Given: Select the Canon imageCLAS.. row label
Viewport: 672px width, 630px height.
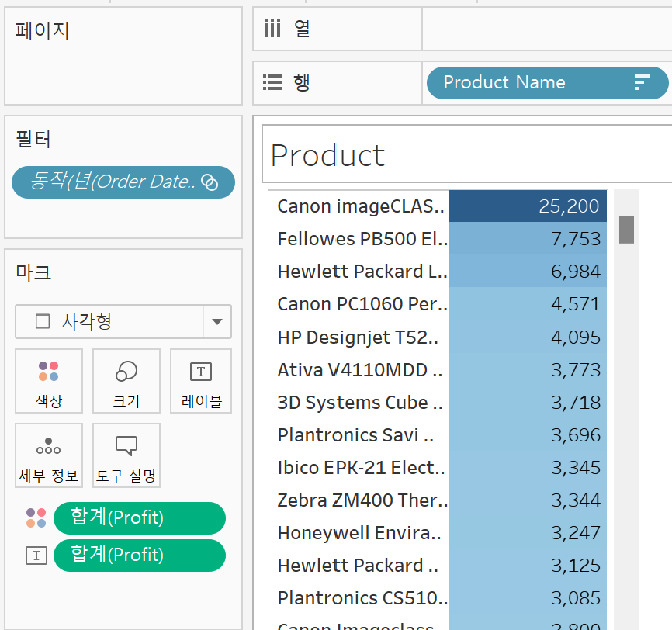Looking at the screenshot, I should (360, 206).
